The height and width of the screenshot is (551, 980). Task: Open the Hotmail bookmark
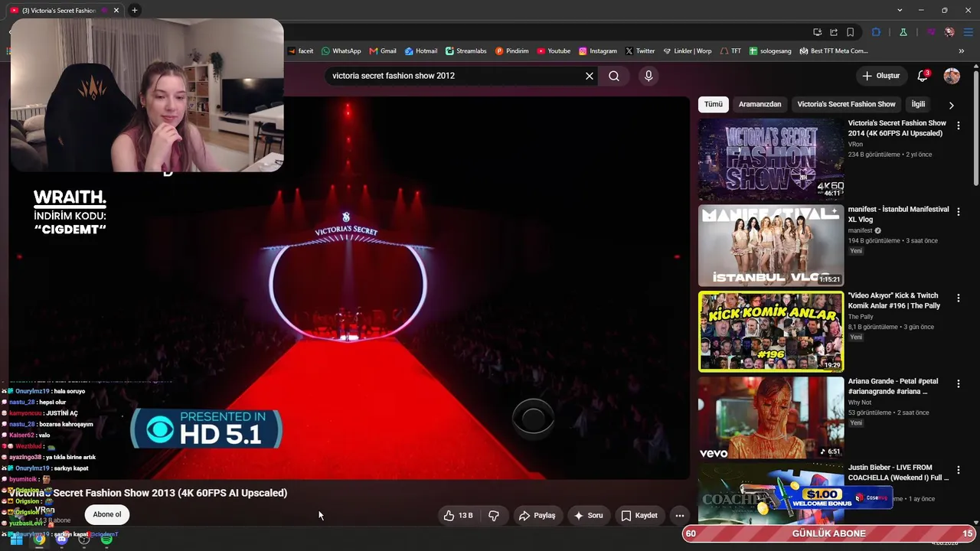coord(421,51)
